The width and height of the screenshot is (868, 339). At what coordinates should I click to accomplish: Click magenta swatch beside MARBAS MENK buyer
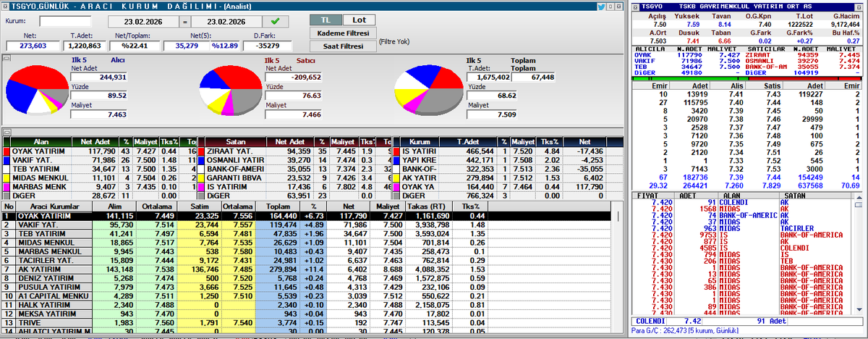tap(7, 185)
